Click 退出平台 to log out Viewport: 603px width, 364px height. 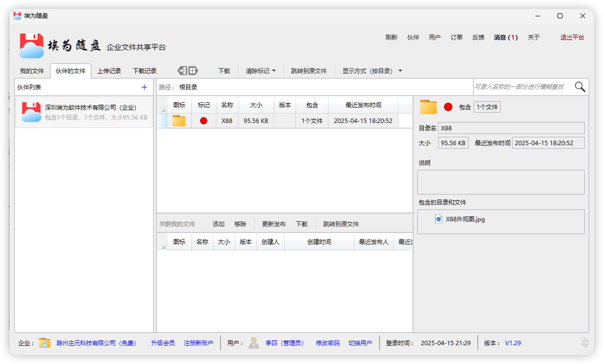tap(572, 37)
